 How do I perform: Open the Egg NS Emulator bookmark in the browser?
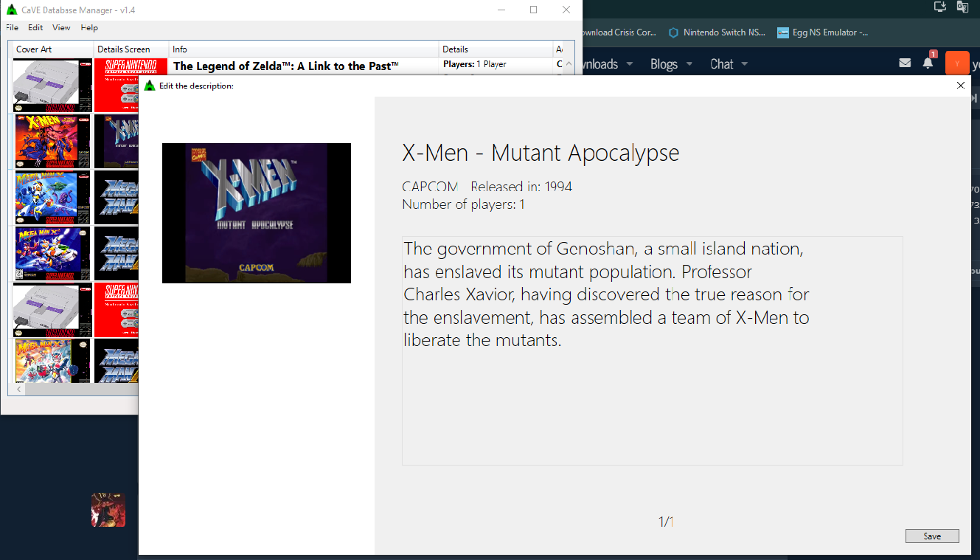(822, 32)
